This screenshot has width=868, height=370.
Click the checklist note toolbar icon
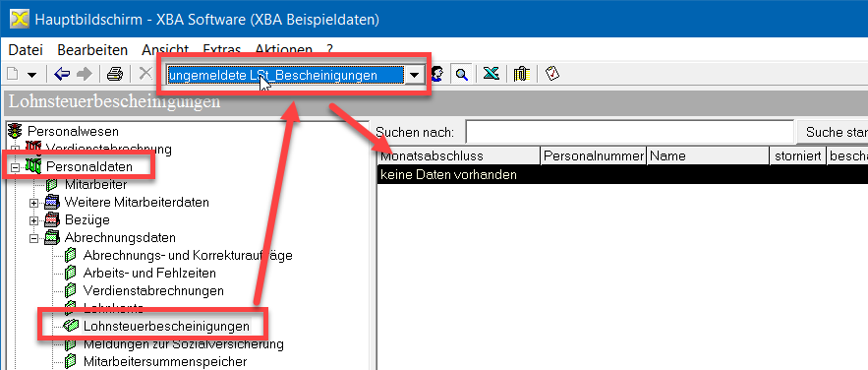(552, 74)
